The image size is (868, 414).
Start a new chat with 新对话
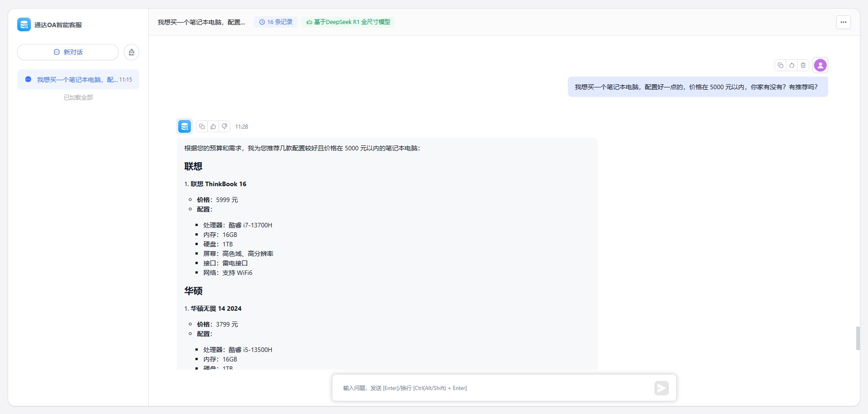coord(68,52)
